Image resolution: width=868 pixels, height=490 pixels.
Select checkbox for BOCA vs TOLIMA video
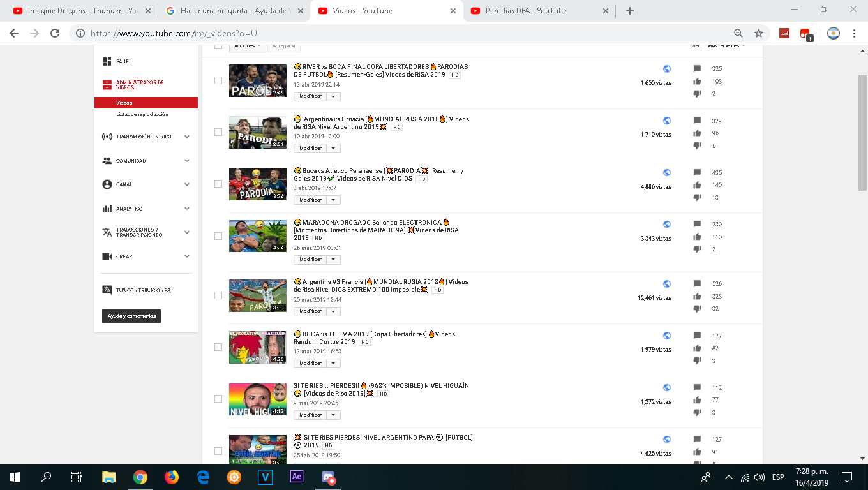click(218, 347)
